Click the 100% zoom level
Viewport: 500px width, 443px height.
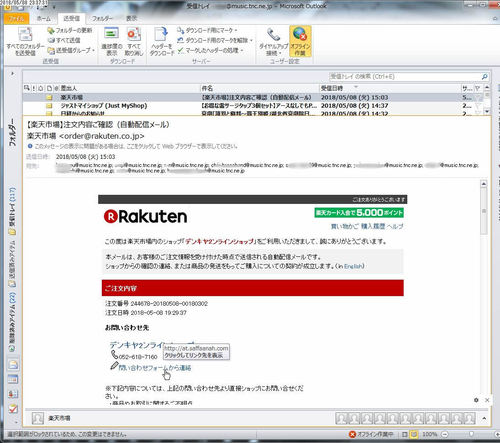click(x=430, y=434)
